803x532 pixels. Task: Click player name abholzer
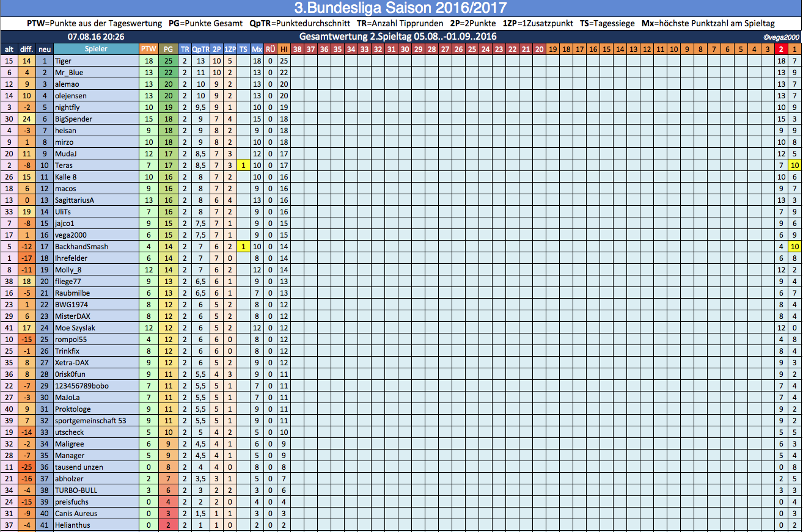coord(69,479)
